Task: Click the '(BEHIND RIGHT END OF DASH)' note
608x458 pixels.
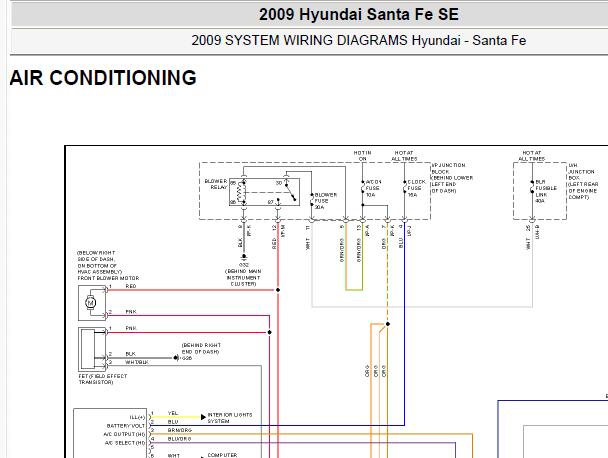Action: (x=201, y=348)
